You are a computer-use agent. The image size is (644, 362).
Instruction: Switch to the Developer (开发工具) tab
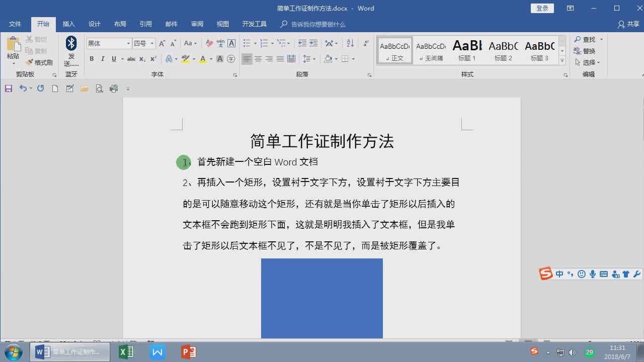click(x=255, y=24)
